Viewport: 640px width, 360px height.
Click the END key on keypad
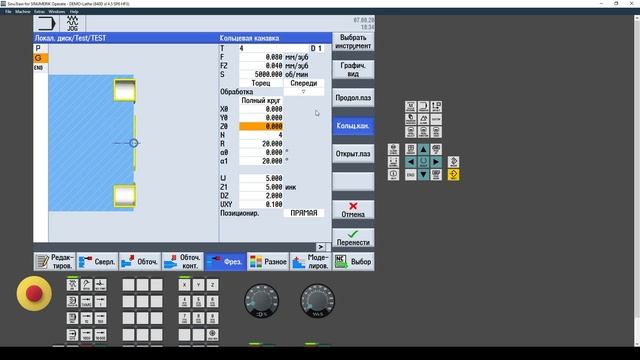[x=411, y=175]
